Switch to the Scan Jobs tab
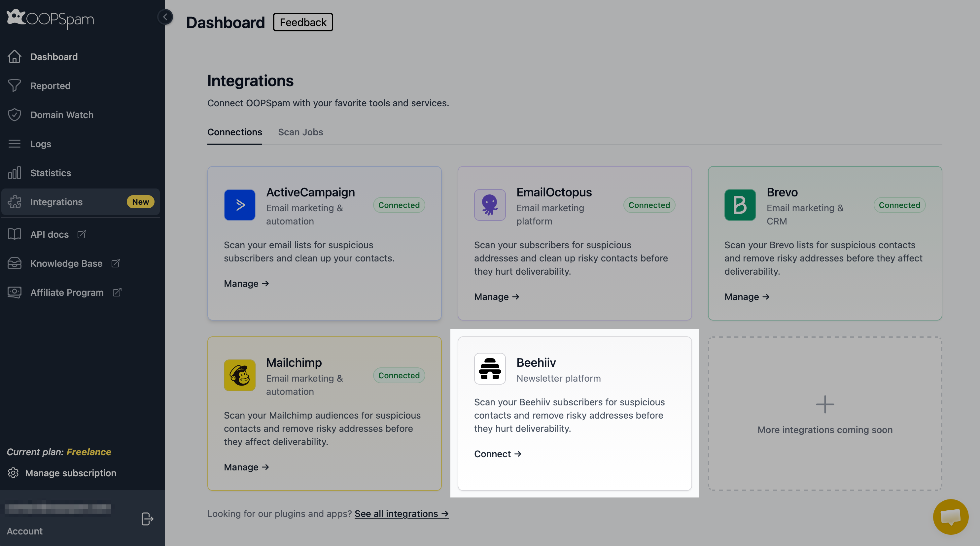Viewport: 980px width, 546px height. [300, 132]
